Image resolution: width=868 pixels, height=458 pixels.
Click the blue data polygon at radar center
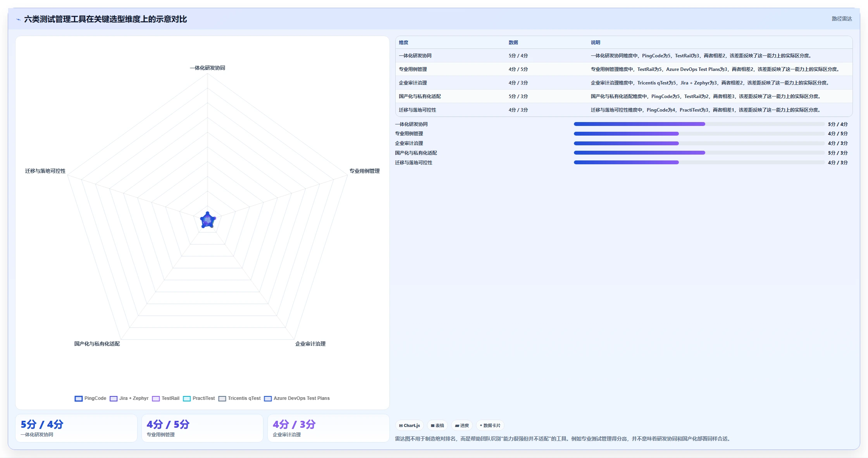tap(208, 220)
